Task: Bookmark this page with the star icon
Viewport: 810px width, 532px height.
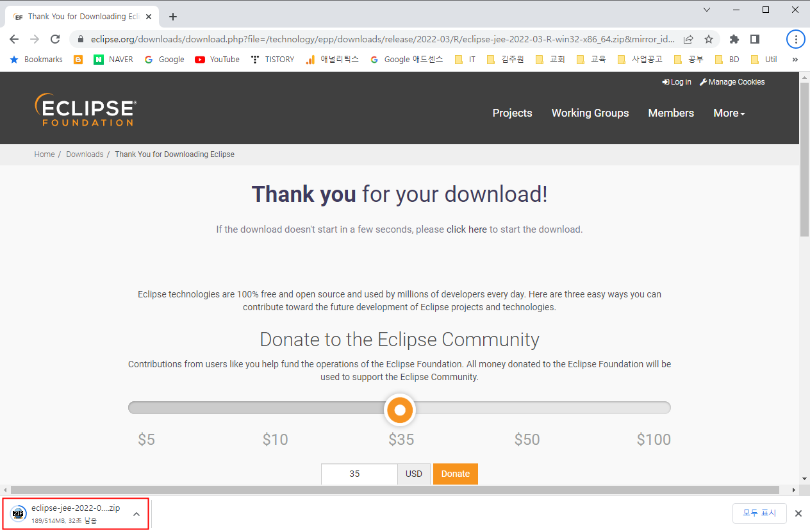Action: tap(709, 39)
